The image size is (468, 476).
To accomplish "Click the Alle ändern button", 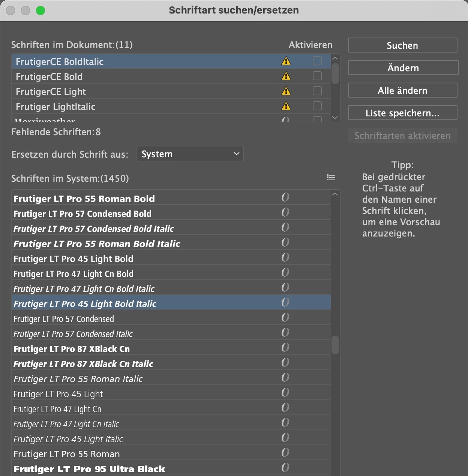I will tap(402, 90).
